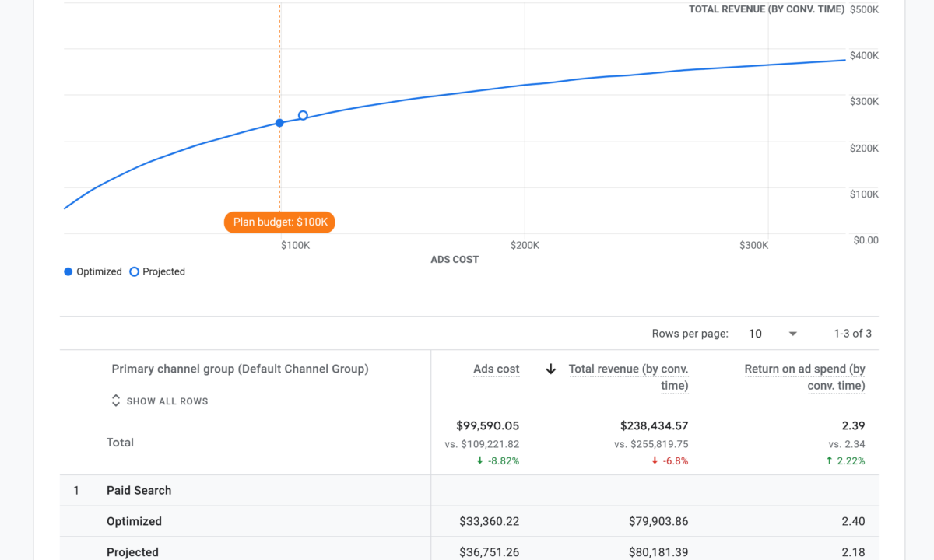The height and width of the screenshot is (560, 934).
Task: Click the rows per page dropdown arrow
Action: tap(792, 334)
